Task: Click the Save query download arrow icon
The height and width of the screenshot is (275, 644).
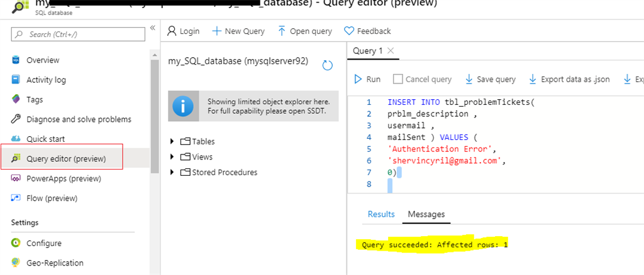Action: [469, 79]
